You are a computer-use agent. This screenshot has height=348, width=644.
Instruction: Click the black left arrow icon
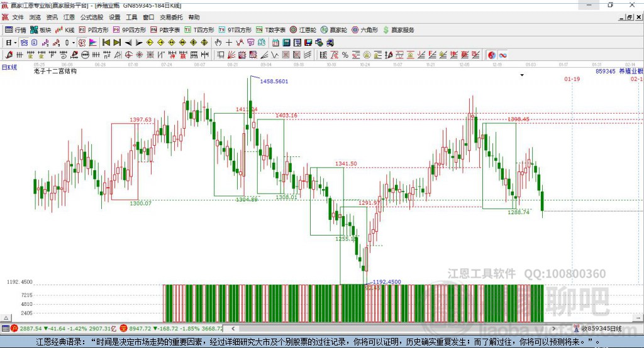tap(128, 43)
